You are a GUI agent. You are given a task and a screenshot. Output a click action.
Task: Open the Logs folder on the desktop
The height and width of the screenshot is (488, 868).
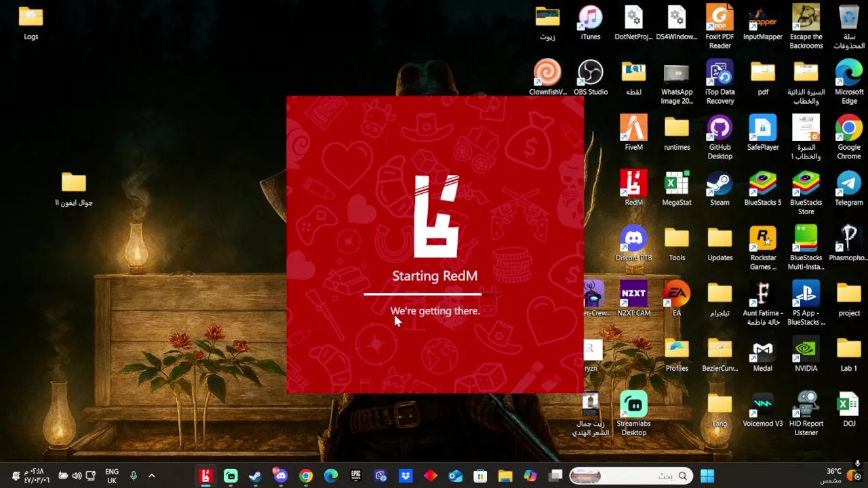tap(31, 23)
